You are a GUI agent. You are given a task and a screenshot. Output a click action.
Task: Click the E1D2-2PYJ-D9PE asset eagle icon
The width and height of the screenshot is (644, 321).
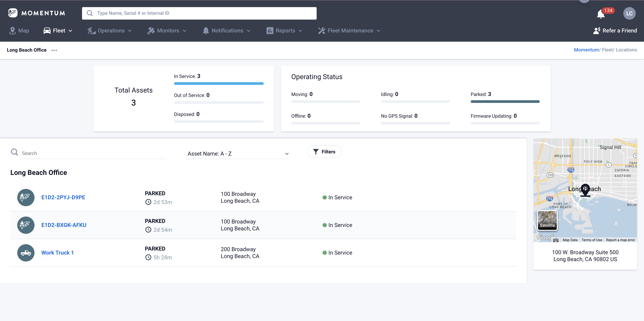tap(26, 198)
